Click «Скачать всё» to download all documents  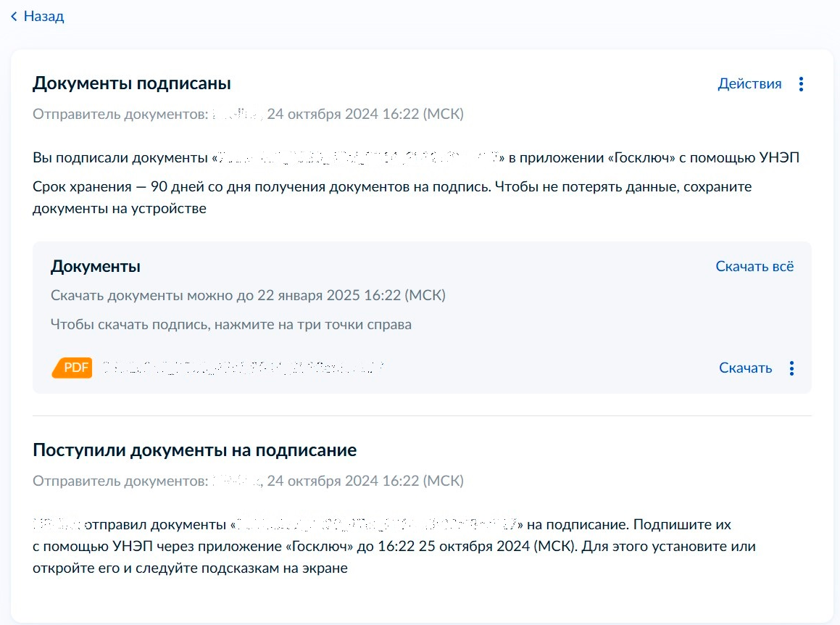point(755,266)
